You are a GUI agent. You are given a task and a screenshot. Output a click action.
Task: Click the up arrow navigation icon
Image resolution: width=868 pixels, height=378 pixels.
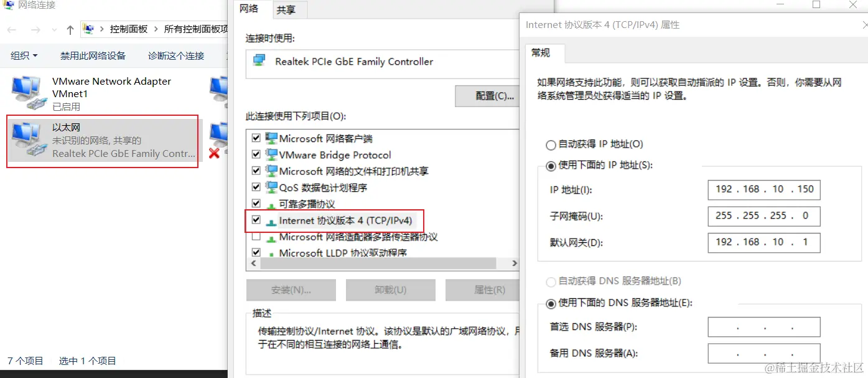pyautogui.click(x=70, y=29)
